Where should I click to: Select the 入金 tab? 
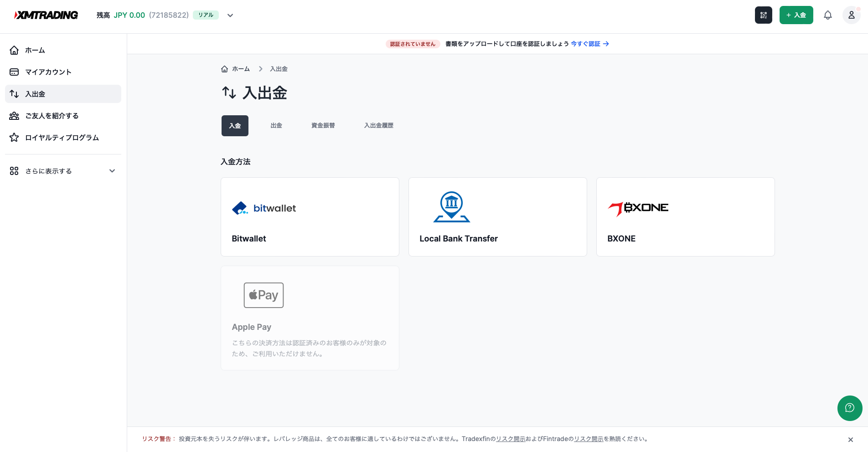click(235, 126)
